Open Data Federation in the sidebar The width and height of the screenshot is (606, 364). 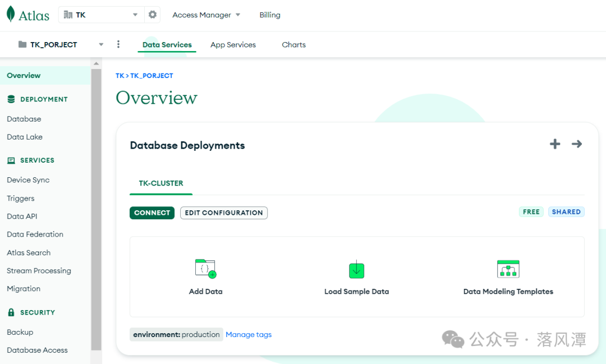[35, 234]
